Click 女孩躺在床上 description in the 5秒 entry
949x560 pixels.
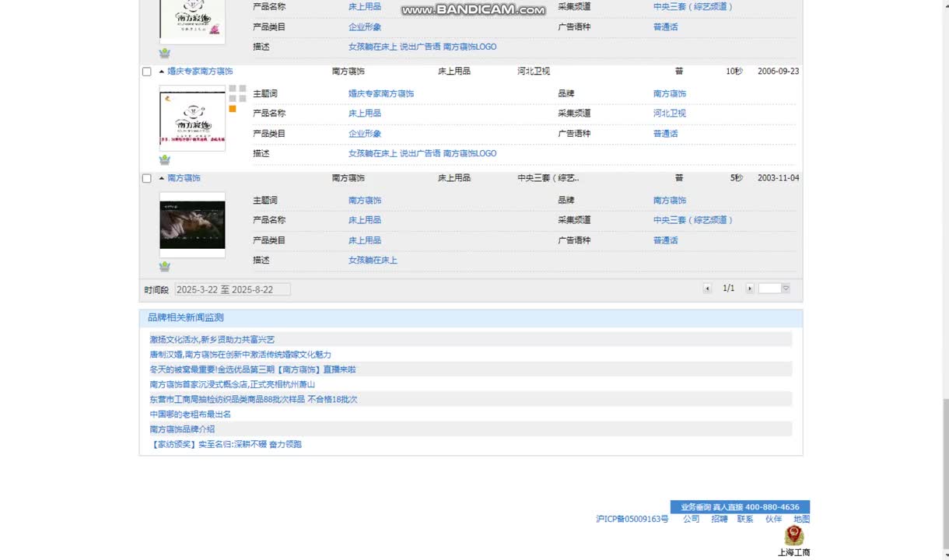pyautogui.click(x=373, y=261)
